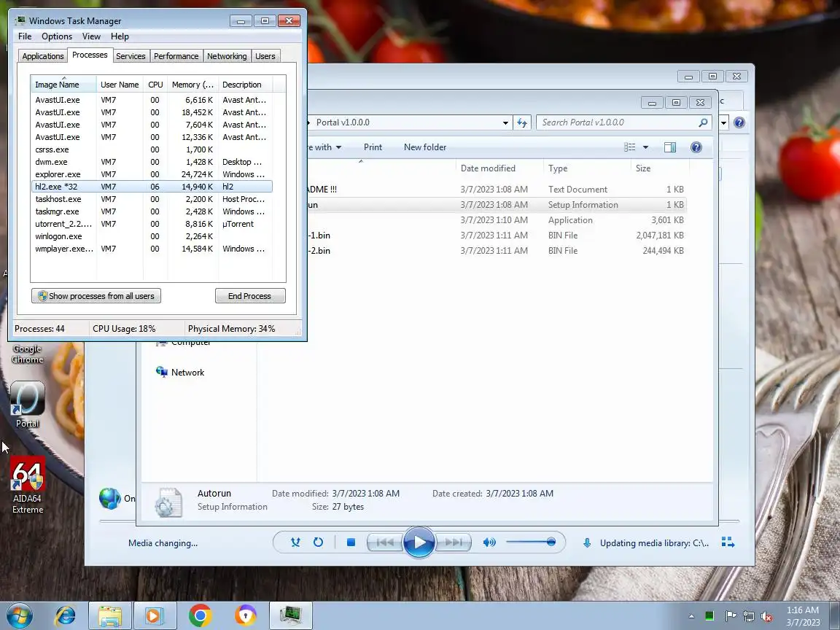Toggle the Explorer preview pane button
The image size is (840, 630).
(669, 147)
